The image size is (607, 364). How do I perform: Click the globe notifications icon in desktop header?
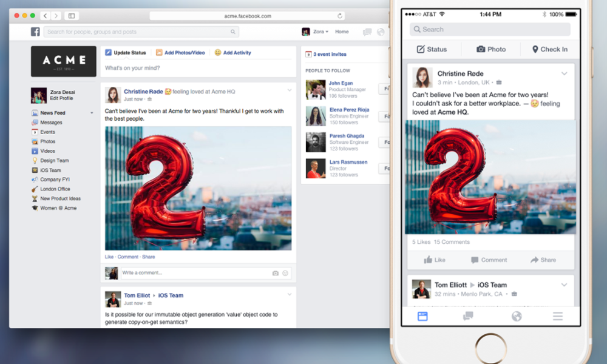point(381,32)
